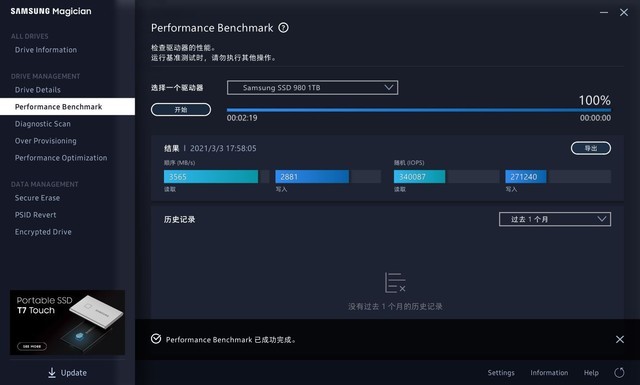The height and width of the screenshot is (385, 640).
Task: Open Drive Information in sidebar
Action: tap(46, 50)
